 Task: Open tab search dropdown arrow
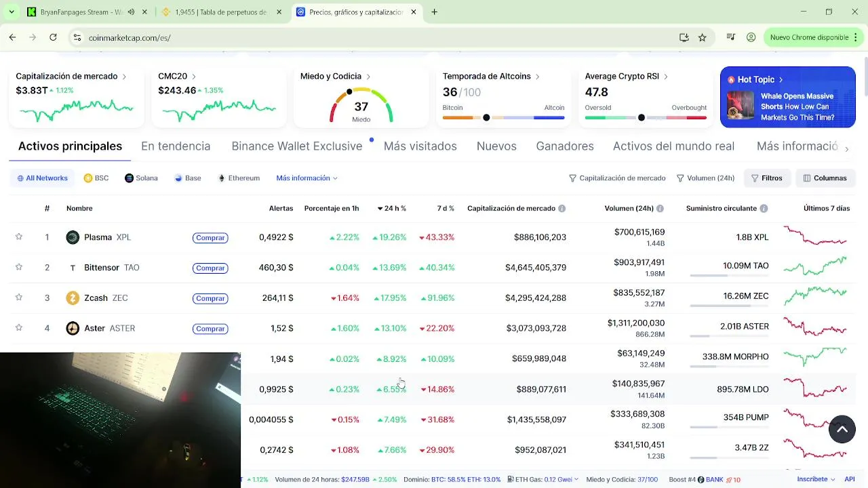tap(11, 12)
